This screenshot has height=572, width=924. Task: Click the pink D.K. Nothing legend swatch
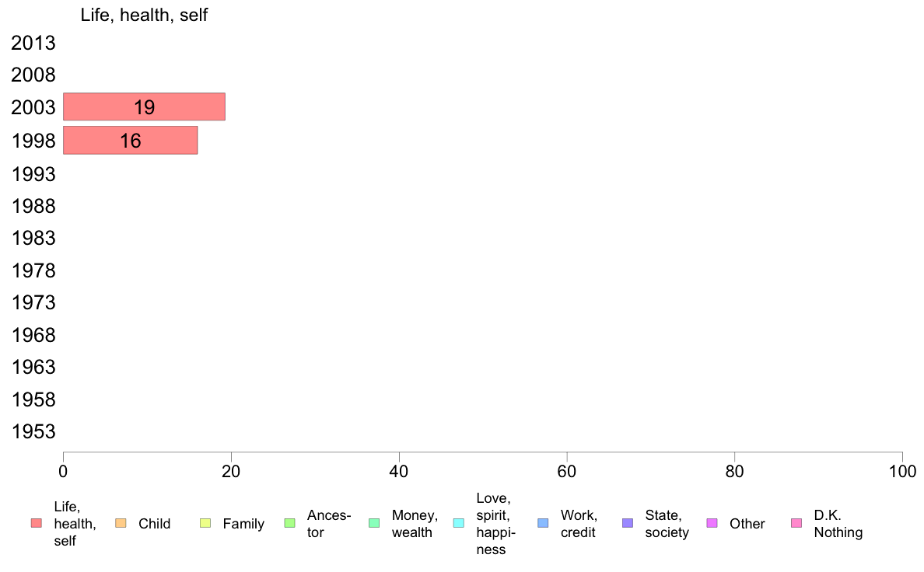[796, 523]
